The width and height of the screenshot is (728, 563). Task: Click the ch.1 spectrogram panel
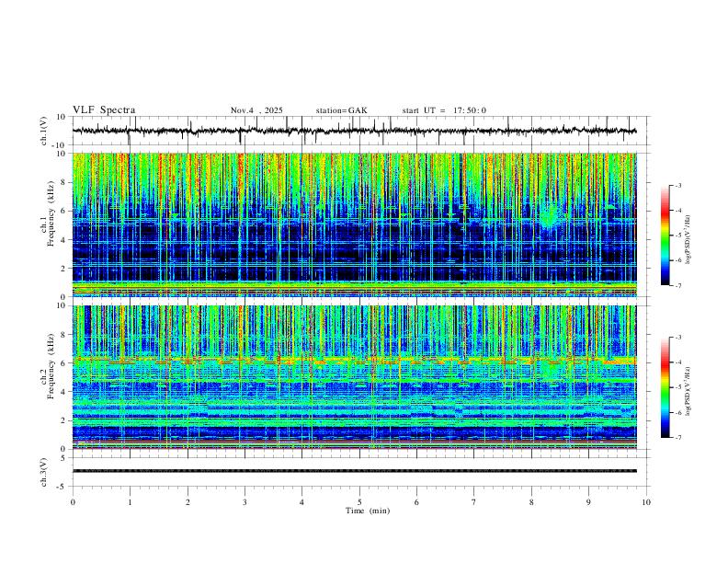[354, 224]
